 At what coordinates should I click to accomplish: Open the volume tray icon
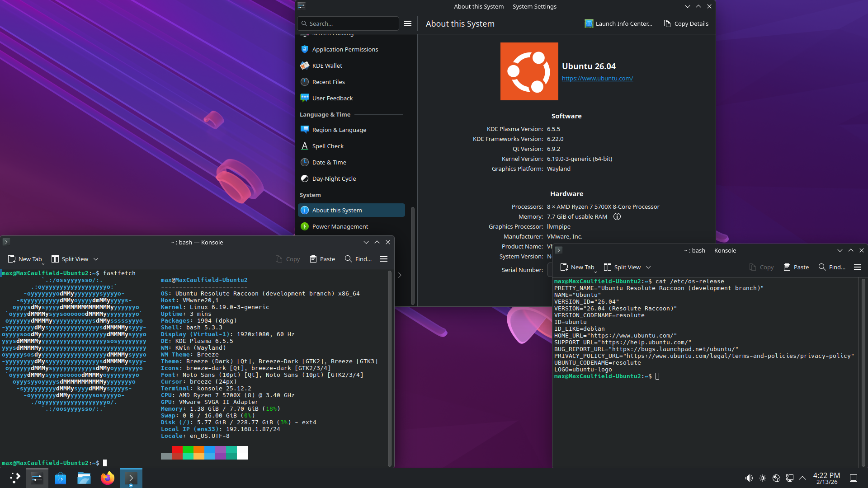(749, 478)
